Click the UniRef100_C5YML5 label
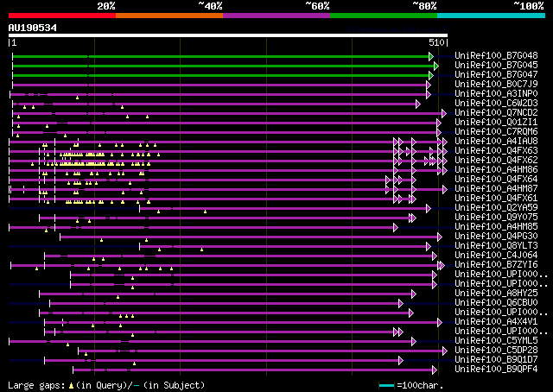The width and height of the screenshot is (553, 392). click(x=496, y=341)
